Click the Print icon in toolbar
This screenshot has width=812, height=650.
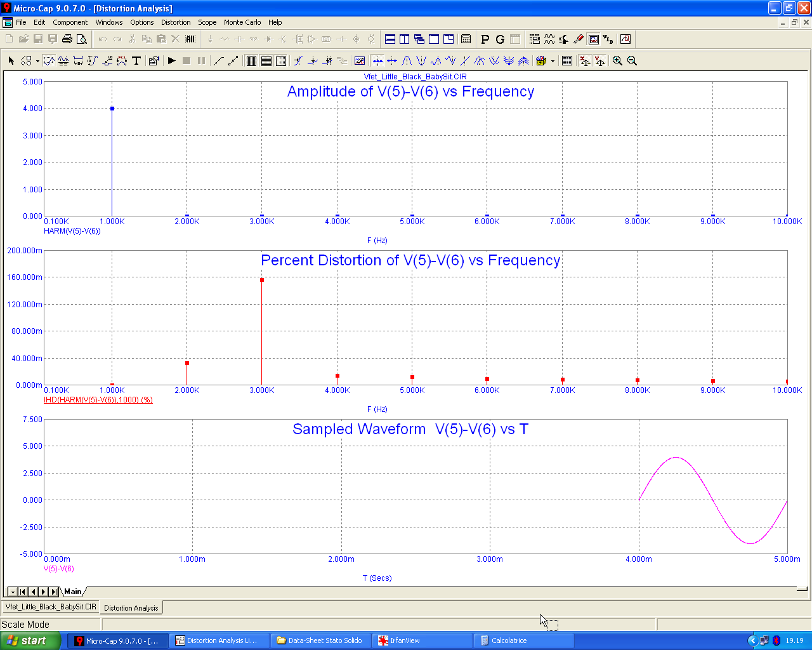(67, 39)
